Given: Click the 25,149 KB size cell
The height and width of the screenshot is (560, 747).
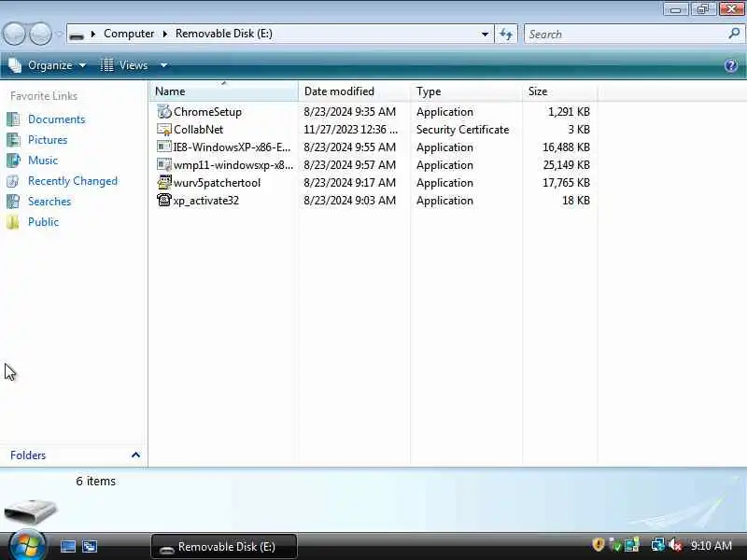Looking at the screenshot, I should tap(566, 165).
